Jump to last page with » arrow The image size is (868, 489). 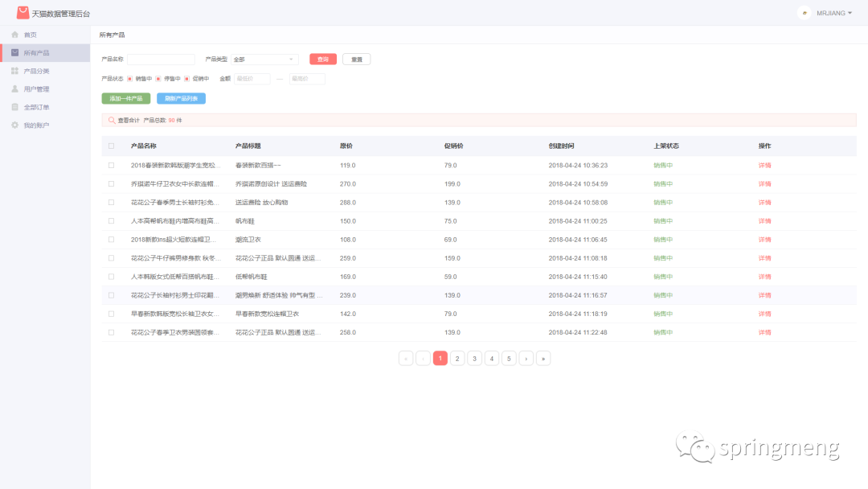click(x=543, y=358)
